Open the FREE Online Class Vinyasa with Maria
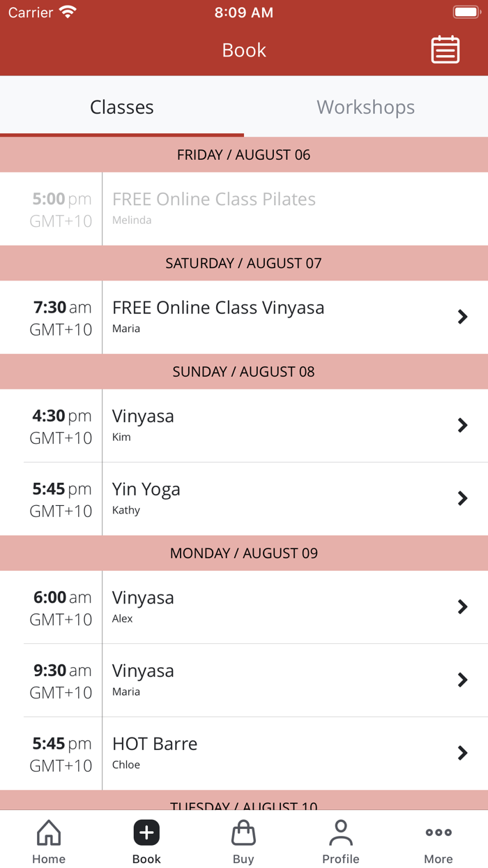This screenshot has height=868, width=488. [x=244, y=317]
